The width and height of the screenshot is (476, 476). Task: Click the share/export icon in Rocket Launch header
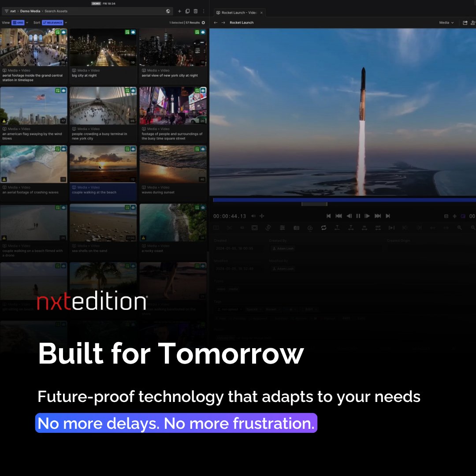(465, 22)
